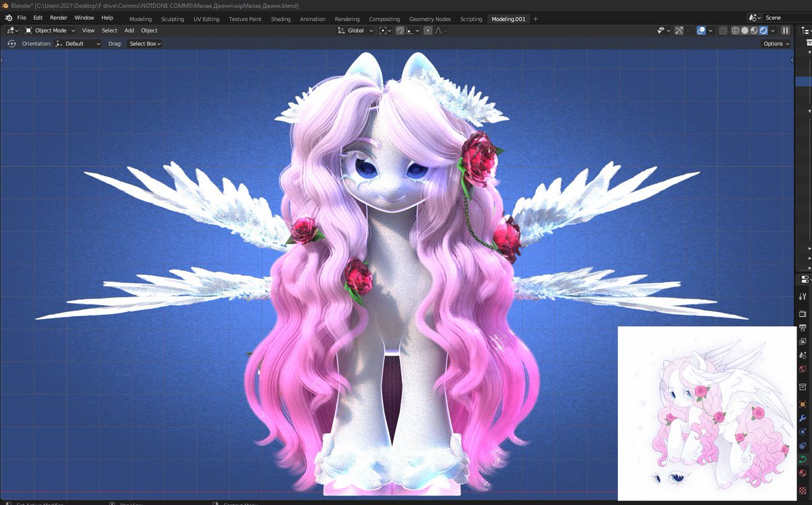Open the Modifiers wrench properties tab
Image resolution: width=812 pixels, height=505 pixels.
pos(803,418)
